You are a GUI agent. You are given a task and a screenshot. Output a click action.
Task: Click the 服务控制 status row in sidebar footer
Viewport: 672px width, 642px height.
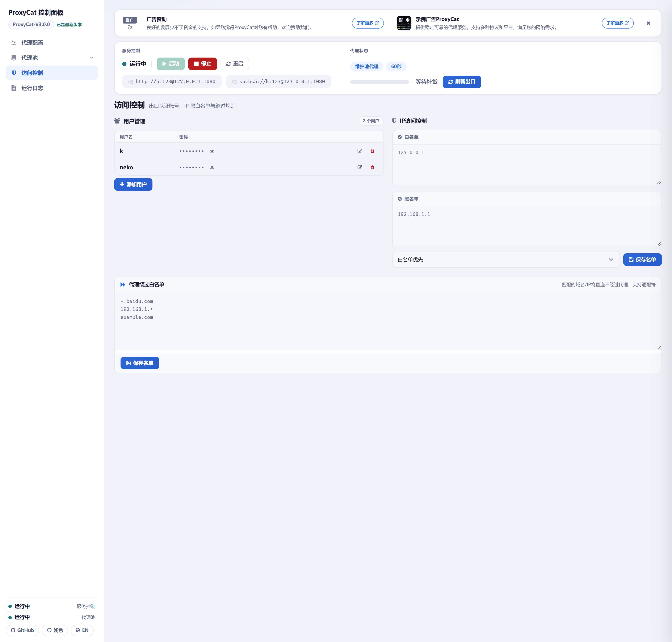pos(52,606)
